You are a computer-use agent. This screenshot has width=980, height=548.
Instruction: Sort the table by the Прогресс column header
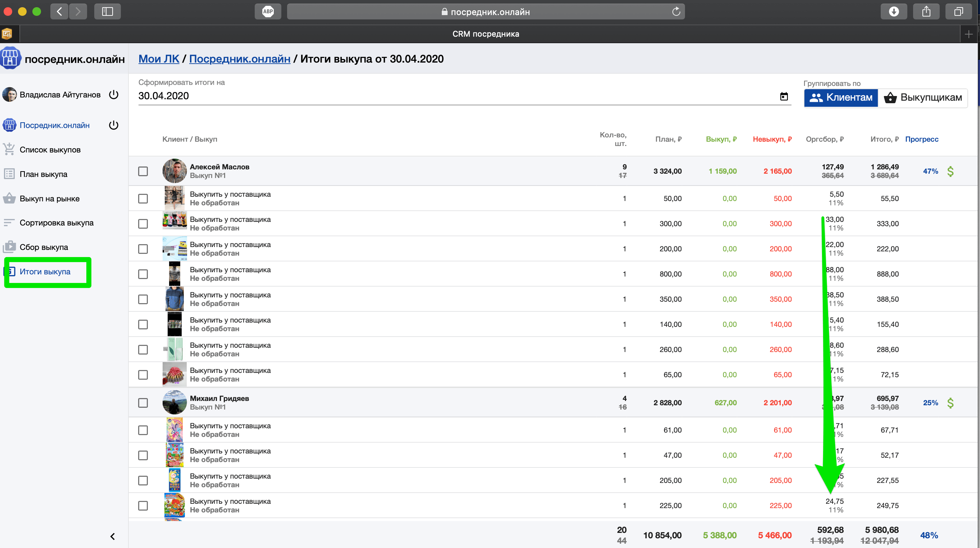[921, 139]
